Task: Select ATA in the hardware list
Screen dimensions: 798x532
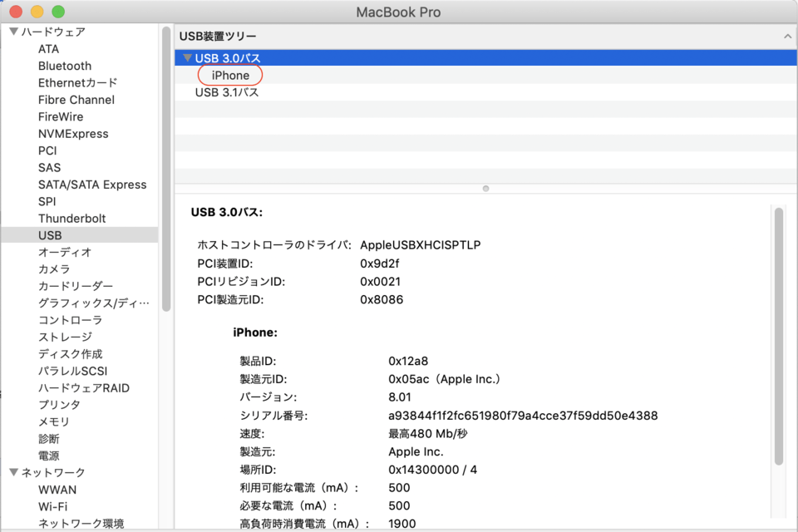Action: click(49, 49)
